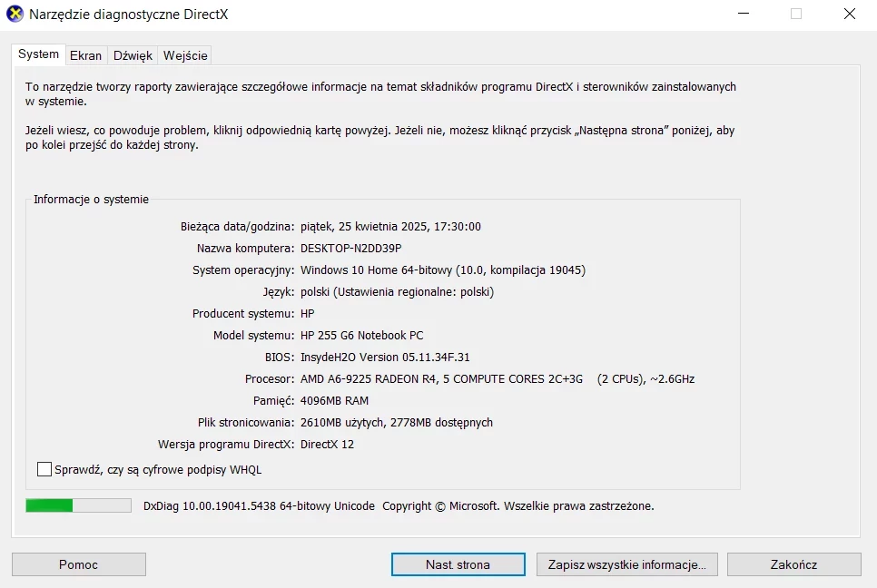Click the green loading progress bar
The height and width of the screenshot is (588, 877).
[78, 505]
